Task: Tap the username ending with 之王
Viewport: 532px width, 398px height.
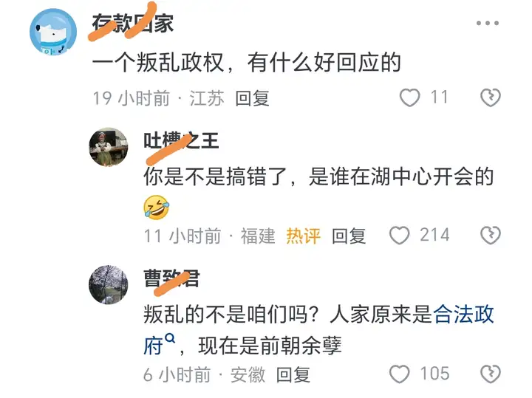Action: click(181, 140)
